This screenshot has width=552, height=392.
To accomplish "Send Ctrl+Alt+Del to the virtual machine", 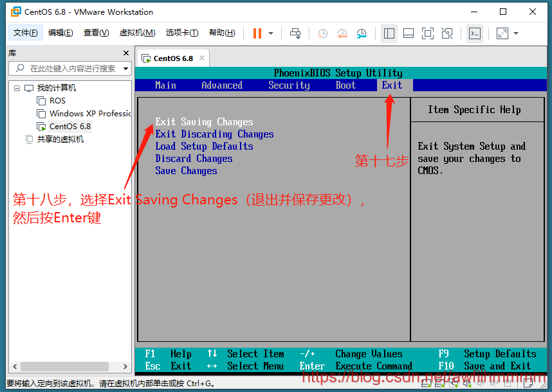I will (295, 33).
